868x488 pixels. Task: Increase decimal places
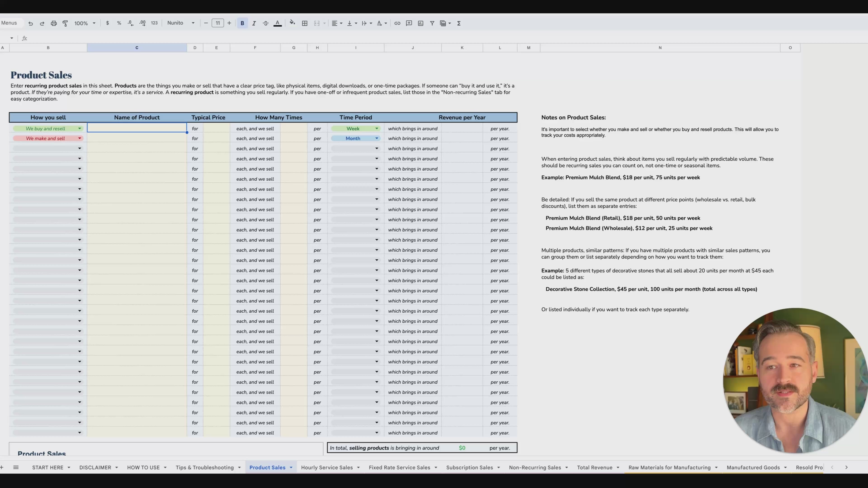(142, 23)
